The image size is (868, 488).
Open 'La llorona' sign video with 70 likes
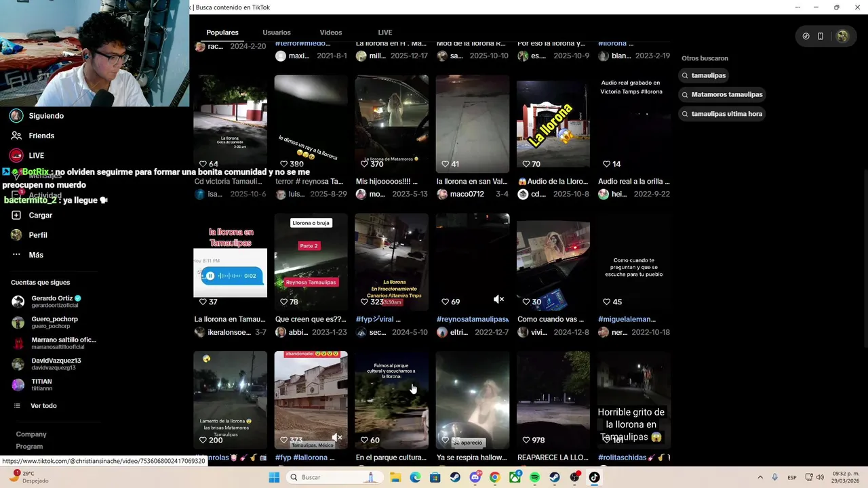pyautogui.click(x=553, y=124)
